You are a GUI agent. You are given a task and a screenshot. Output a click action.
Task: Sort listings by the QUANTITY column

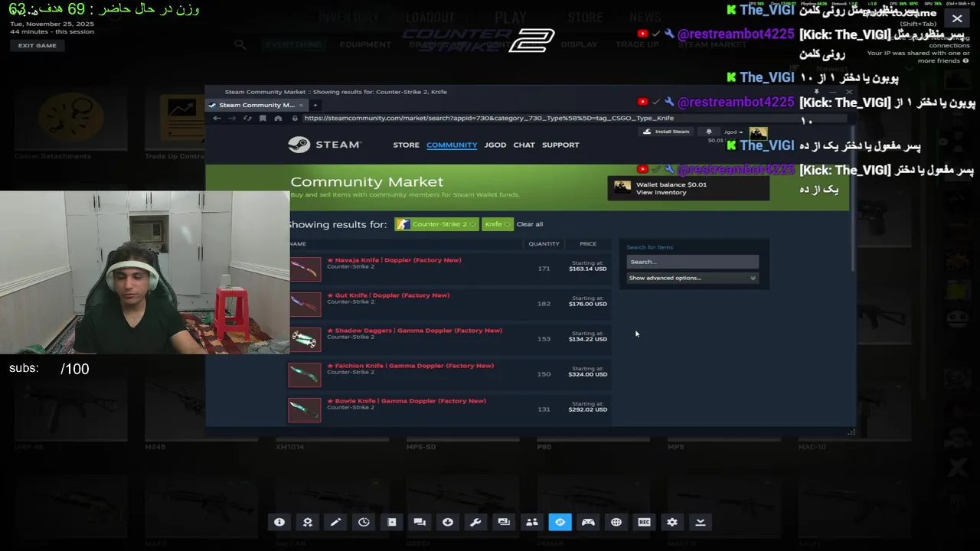tap(544, 243)
